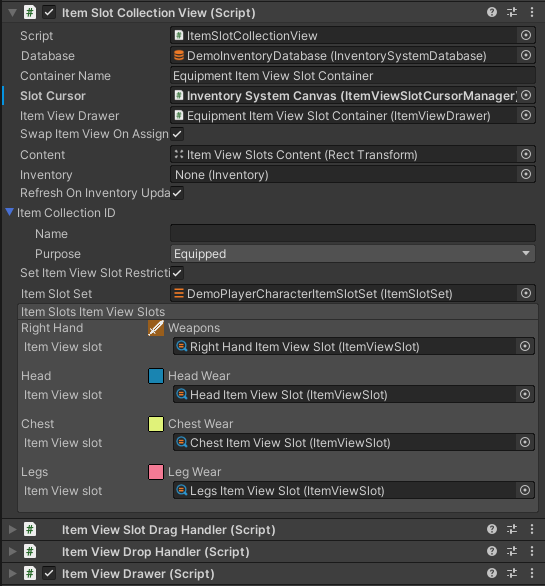This screenshot has width=545, height=586.
Task: Select the DemoInventoryDatabase object reference
Action: (344, 56)
